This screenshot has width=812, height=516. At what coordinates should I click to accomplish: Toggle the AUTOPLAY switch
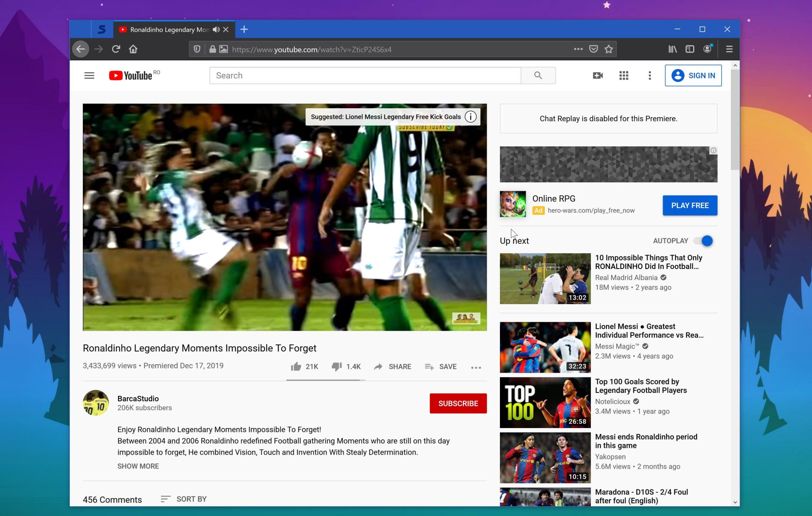(703, 241)
